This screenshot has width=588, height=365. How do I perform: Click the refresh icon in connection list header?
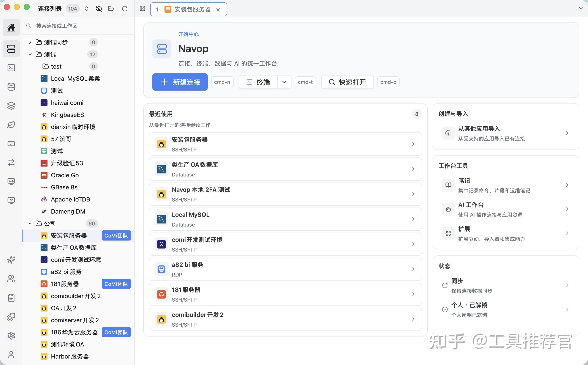(125, 9)
